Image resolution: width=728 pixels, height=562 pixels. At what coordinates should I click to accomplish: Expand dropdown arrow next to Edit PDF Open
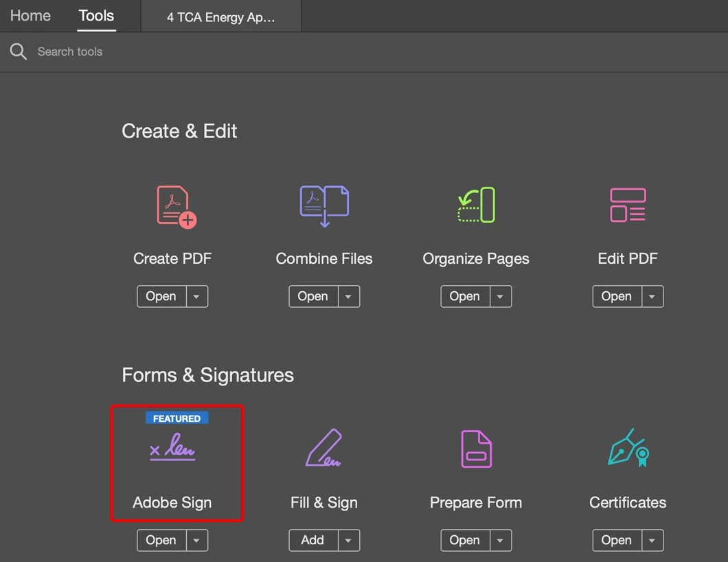click(652, 296)
